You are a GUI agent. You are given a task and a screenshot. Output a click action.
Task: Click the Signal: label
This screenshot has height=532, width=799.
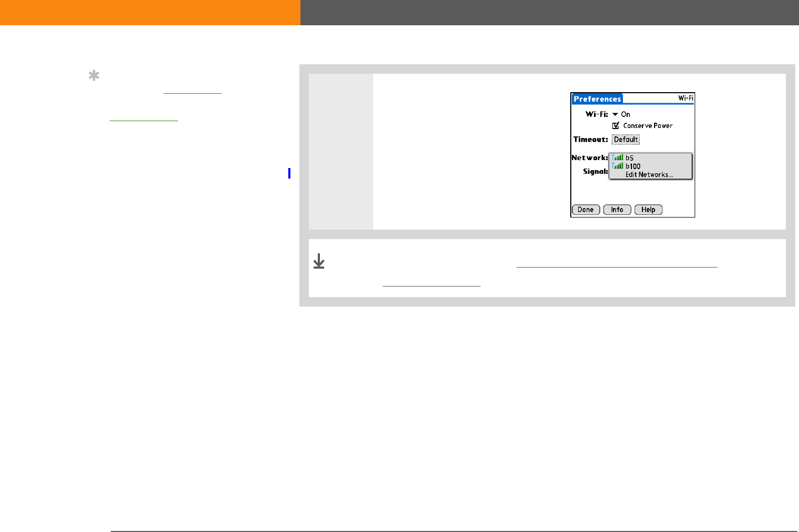pyautogui.click(x=596, y=172)
